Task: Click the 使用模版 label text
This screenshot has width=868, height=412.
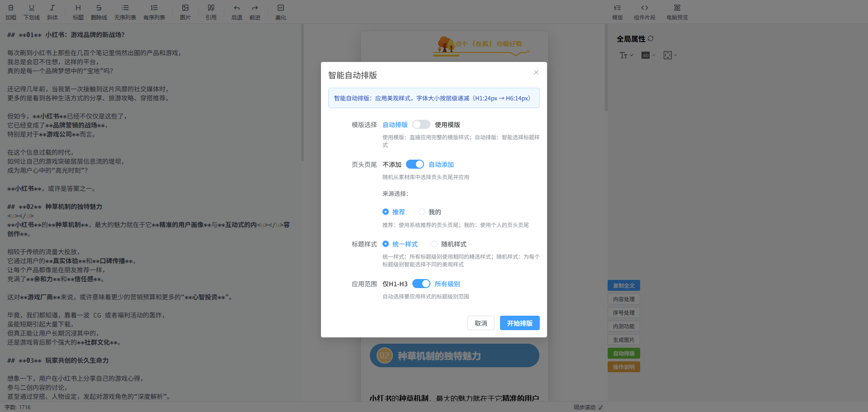Action: point(448,125)
